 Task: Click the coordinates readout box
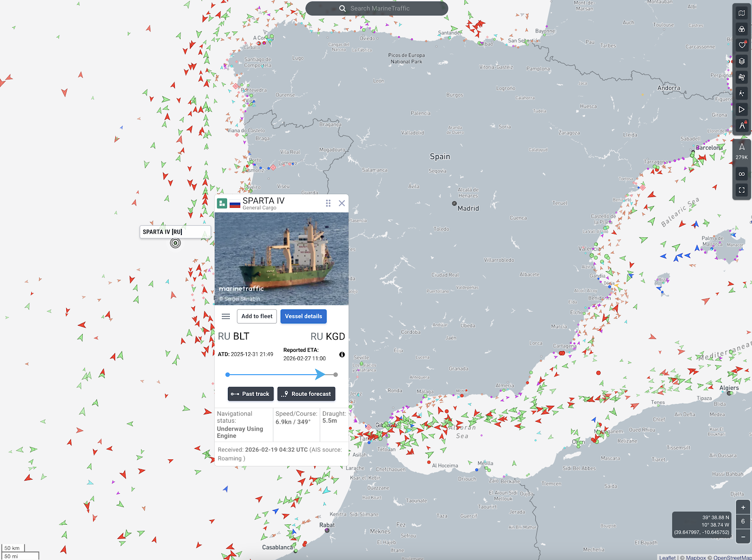[x=702, y=525]
